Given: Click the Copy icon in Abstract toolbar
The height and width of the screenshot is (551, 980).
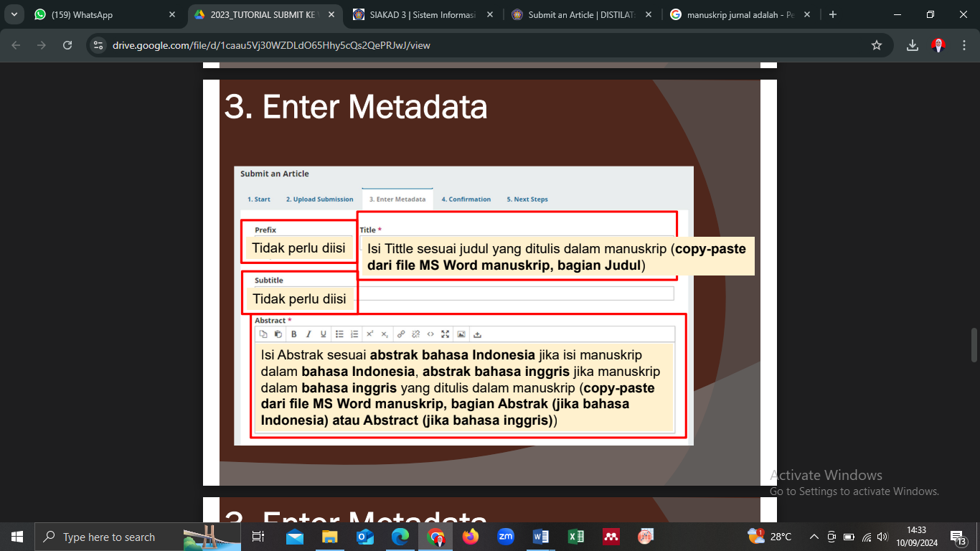Looking at the screenshot, I should click(x=263, y=334).
